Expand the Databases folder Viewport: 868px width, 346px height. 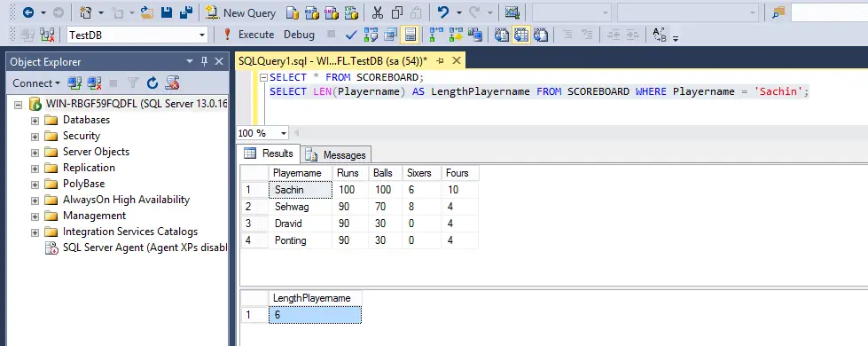(35, 120)
